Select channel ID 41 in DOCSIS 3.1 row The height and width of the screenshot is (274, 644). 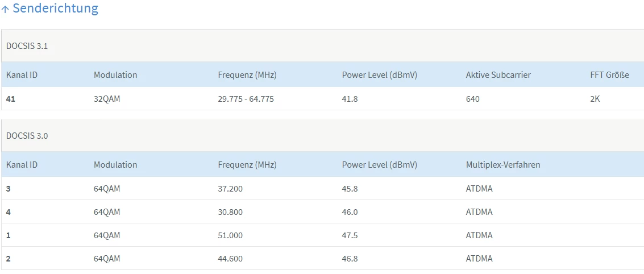pos(11,99)
